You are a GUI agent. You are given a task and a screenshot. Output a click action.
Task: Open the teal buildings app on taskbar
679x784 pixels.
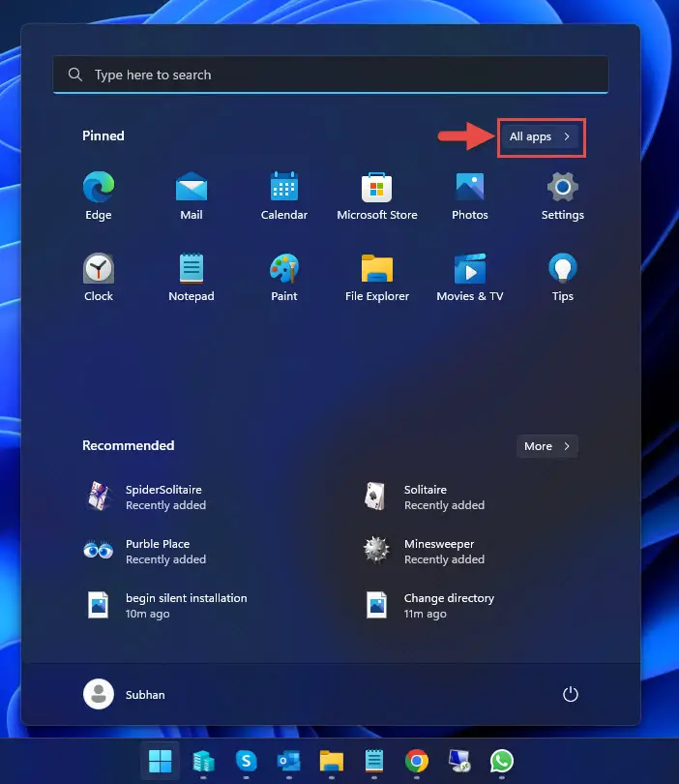tap(203, 761)
